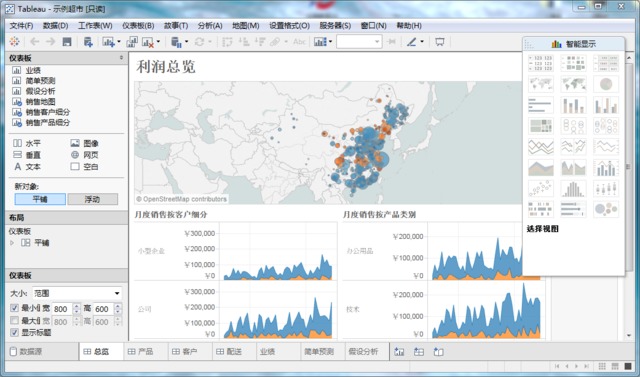Click the new worksheet tab icon at bottom

399,352
